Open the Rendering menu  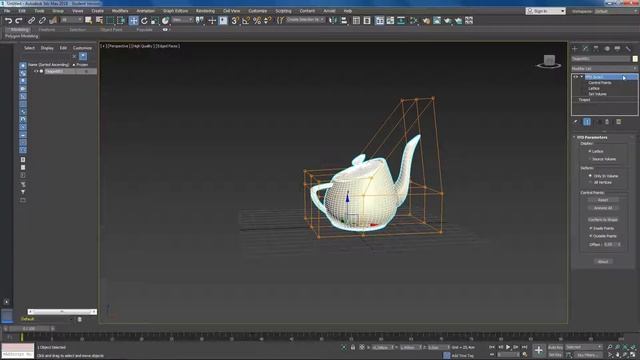coord(205,11)
